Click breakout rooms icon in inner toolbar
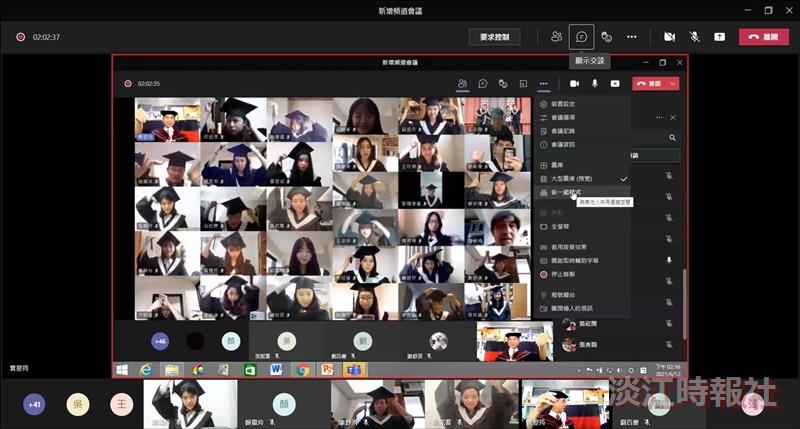Screen dimensions: 800x429 (523, 83)
